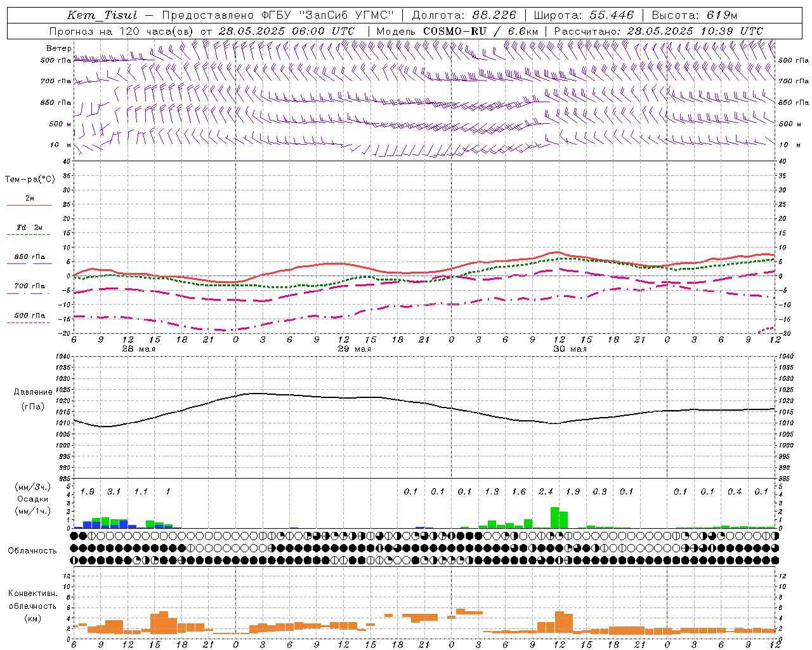Image resolution: width=812 pixels, height=650 pixels.
Task: Click the green dashed Td 2м legend line
Action: [x=28, y=234]
